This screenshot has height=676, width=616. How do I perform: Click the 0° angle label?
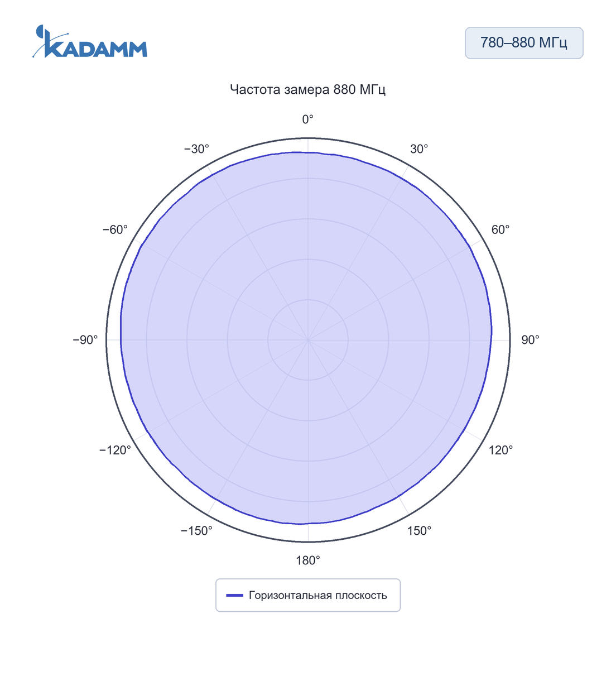click(308, 119)
